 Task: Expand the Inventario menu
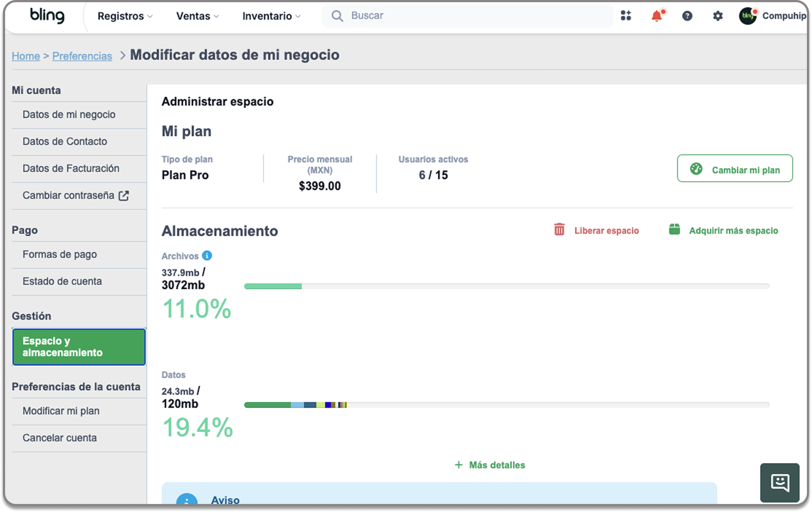point(271,16)
